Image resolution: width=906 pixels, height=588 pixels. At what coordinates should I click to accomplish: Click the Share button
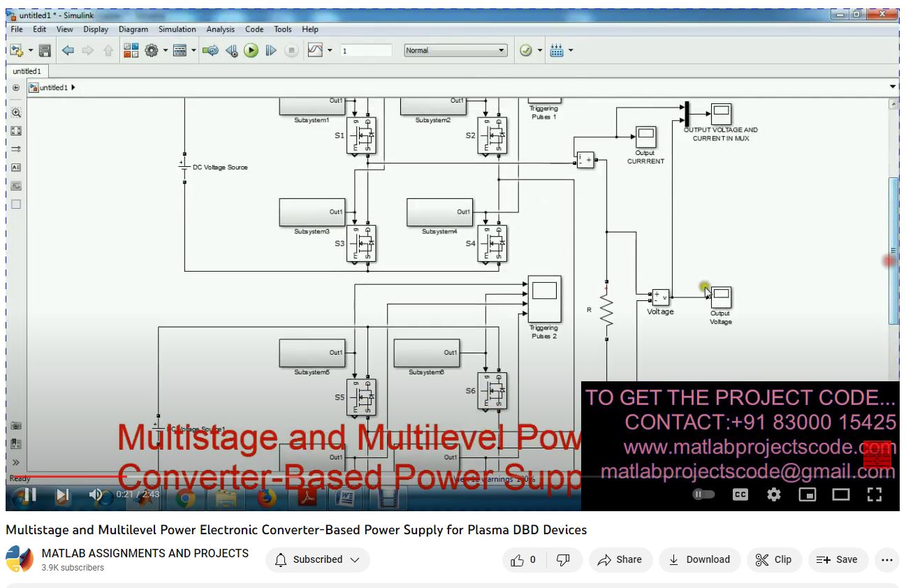tap(620, 559)
